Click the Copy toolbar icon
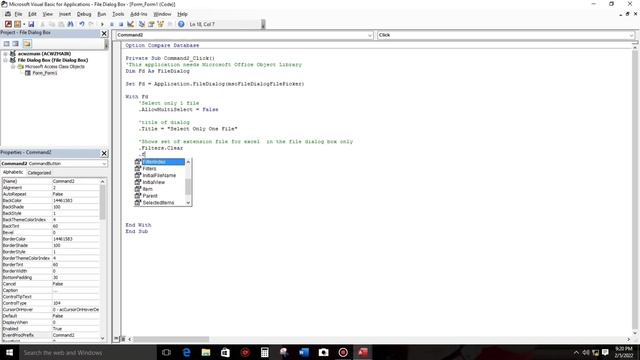Image resolution: width=640 pixels, height=360 pixels. 52,24
